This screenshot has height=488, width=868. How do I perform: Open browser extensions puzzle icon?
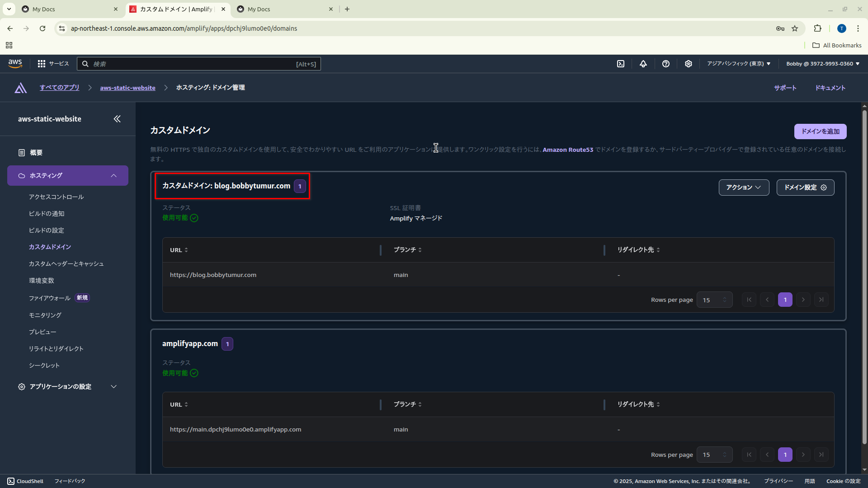pos(817,28)
